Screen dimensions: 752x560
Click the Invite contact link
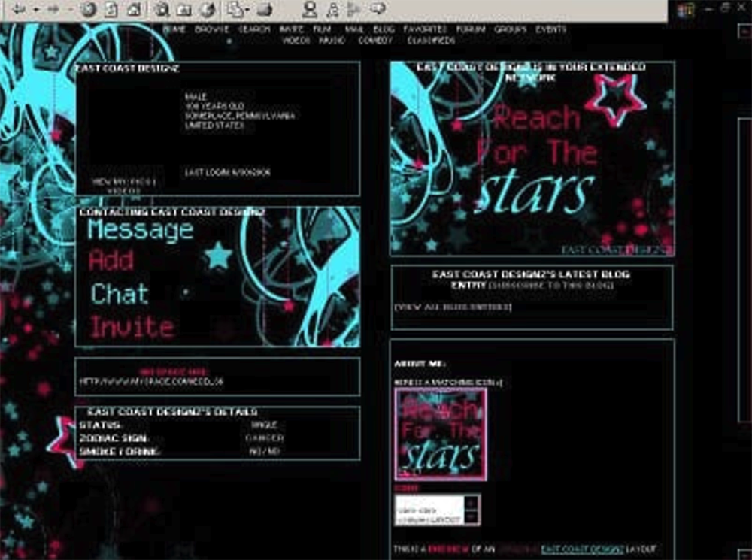click(x=132, y=327)
